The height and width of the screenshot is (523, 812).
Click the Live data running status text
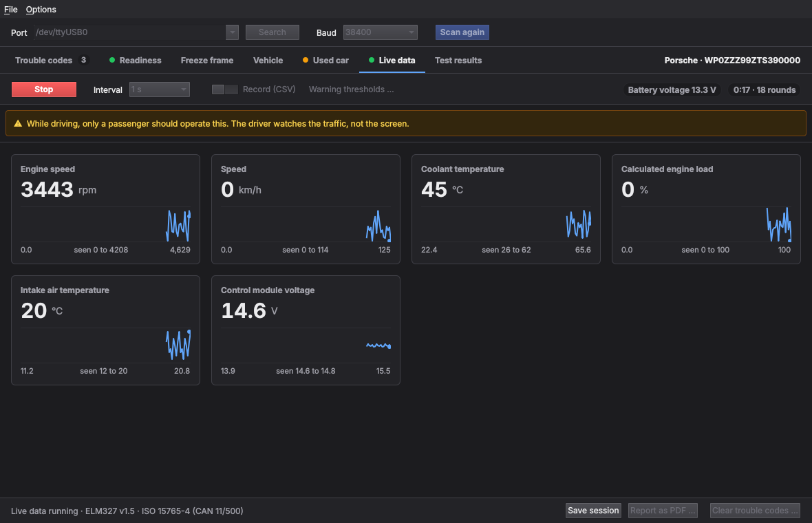[127, 511]
